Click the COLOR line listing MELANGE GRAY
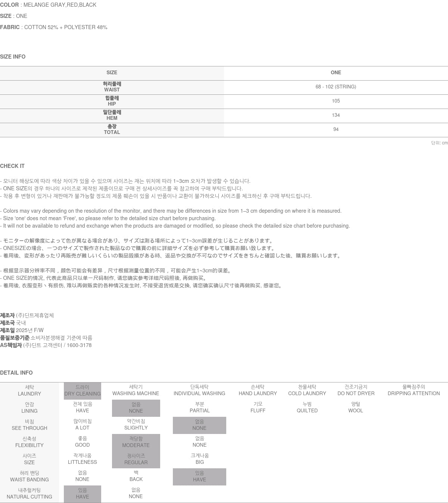 coord(48,5)
